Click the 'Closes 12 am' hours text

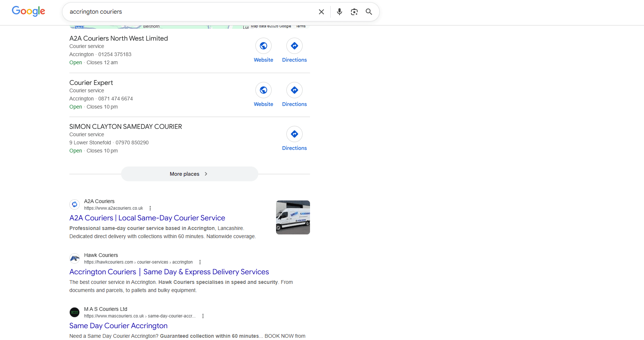(x=102, y=62)
